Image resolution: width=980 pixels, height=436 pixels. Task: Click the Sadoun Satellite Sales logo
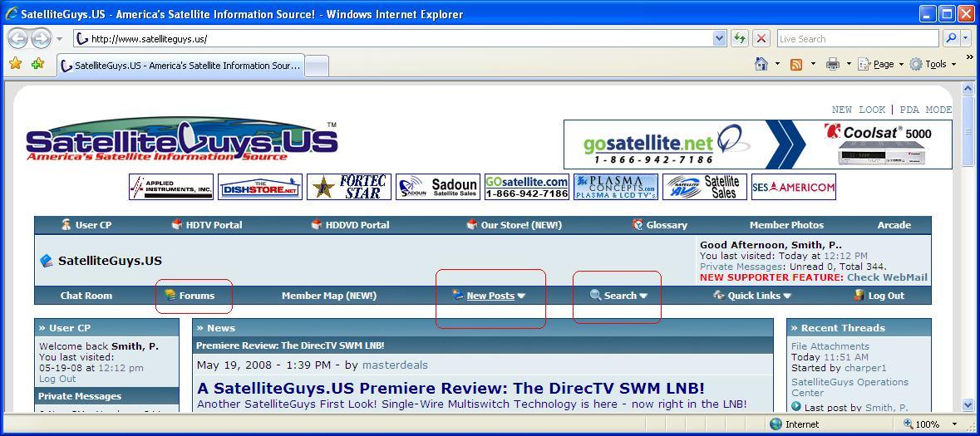click(x=438, y=187)
